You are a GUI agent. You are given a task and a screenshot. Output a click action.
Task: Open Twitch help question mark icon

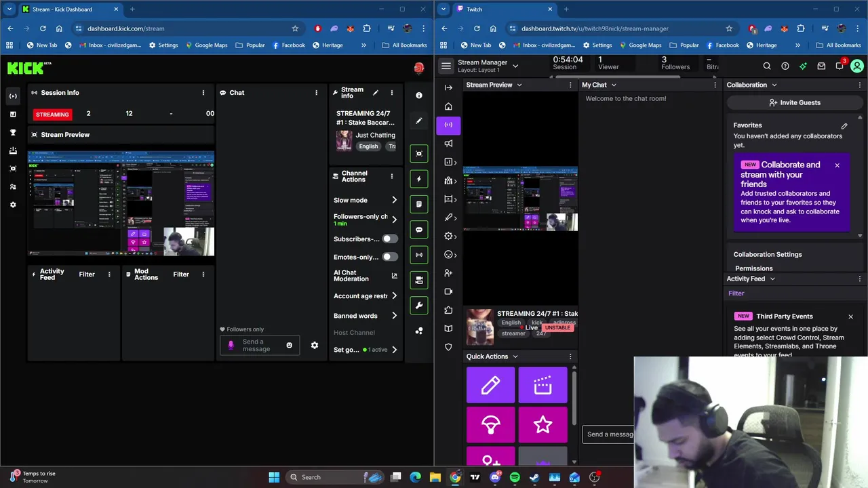point(785,66)
